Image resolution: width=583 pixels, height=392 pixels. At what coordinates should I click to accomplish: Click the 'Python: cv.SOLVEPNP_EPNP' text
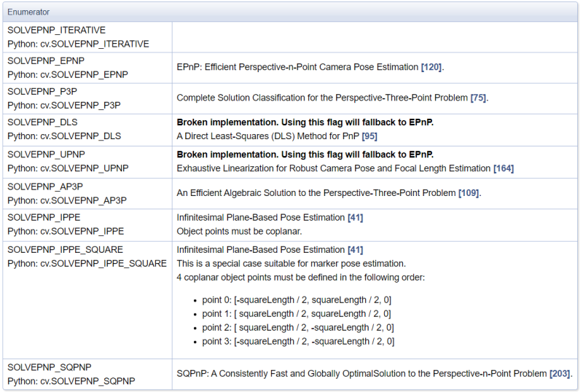(x=67, y=75)
